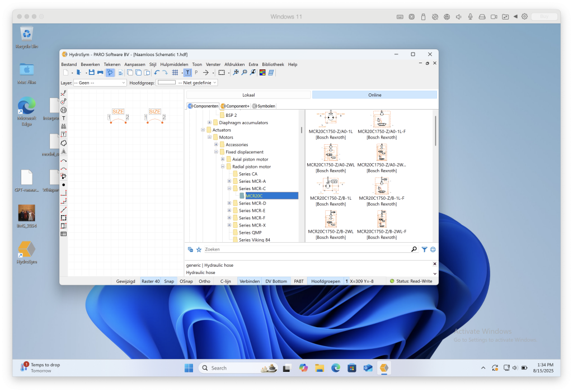Collapse the Actuators tree node
Viewport: 573px width, 392px height.
pos(203,130)
